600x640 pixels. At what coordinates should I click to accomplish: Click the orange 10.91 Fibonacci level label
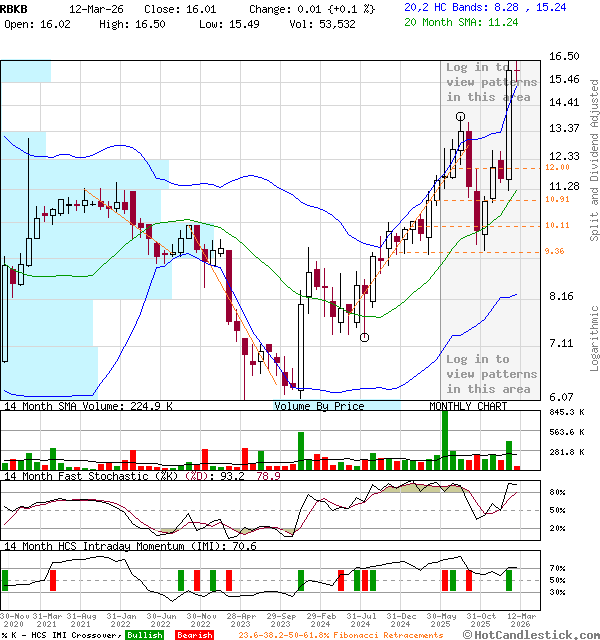coord(557,199)
